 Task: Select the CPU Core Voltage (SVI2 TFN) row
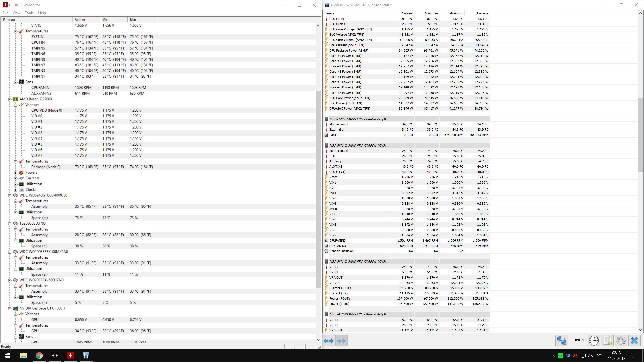tap(407, 29)
